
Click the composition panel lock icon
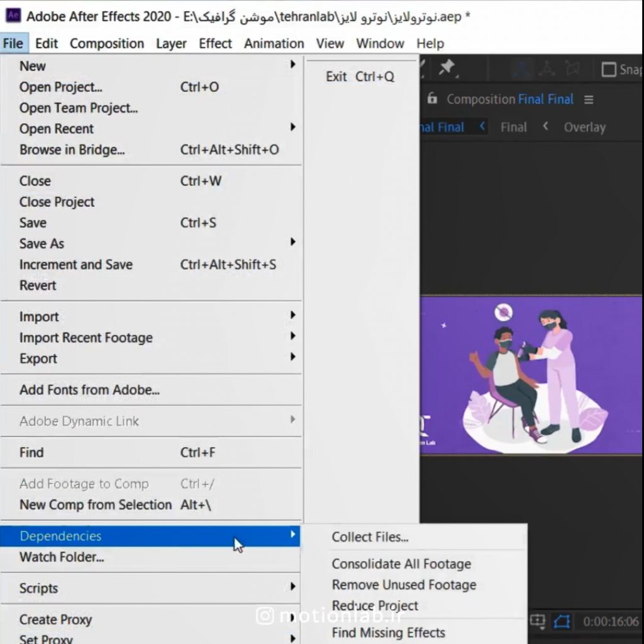(x=432, y=99)
